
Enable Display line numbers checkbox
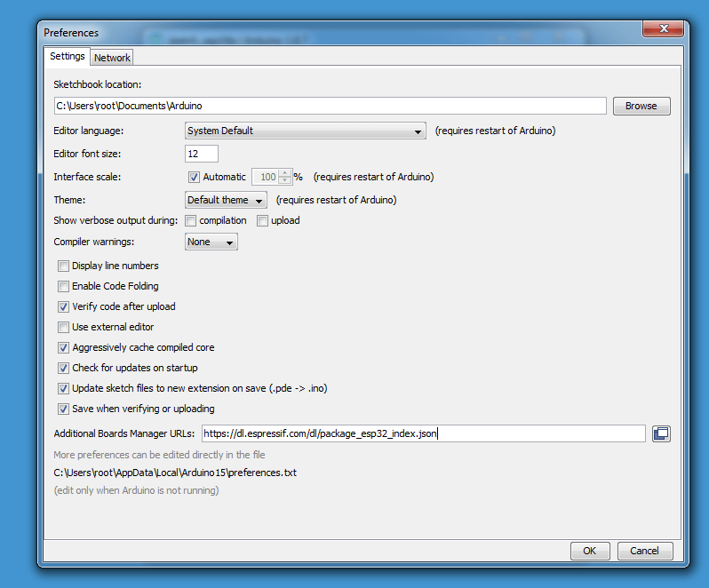63,266
